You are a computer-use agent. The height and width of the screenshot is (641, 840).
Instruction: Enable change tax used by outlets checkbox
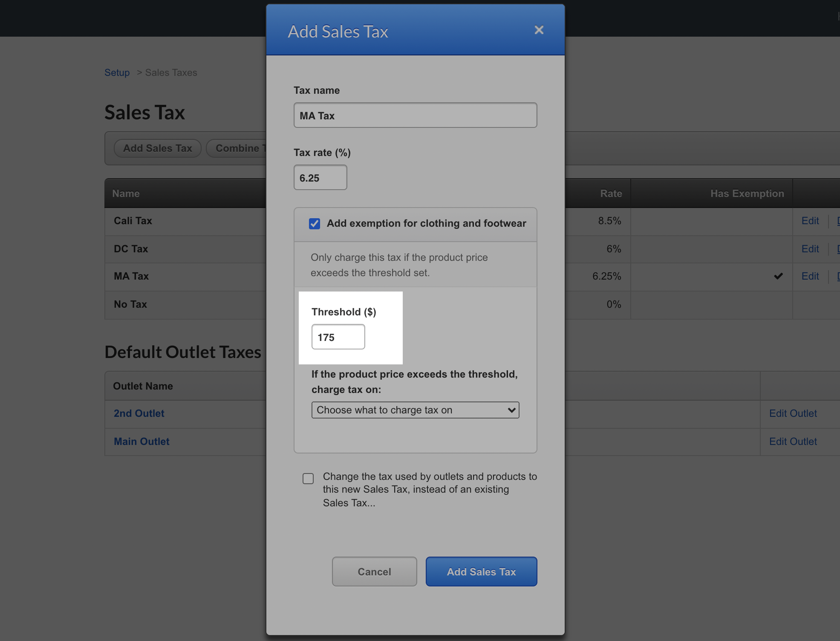308,479
